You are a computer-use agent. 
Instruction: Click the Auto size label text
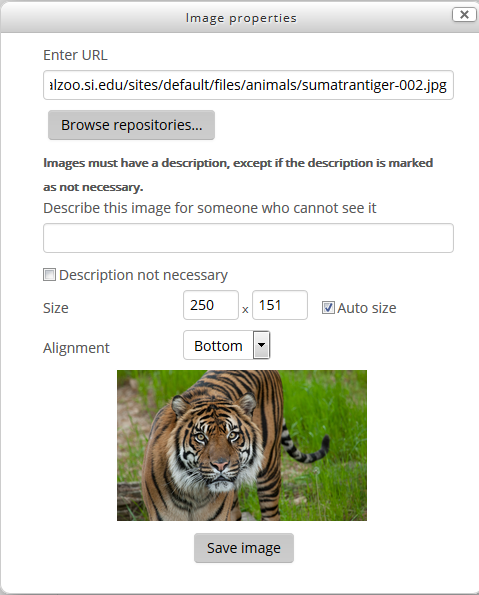[x=367, y=308]
